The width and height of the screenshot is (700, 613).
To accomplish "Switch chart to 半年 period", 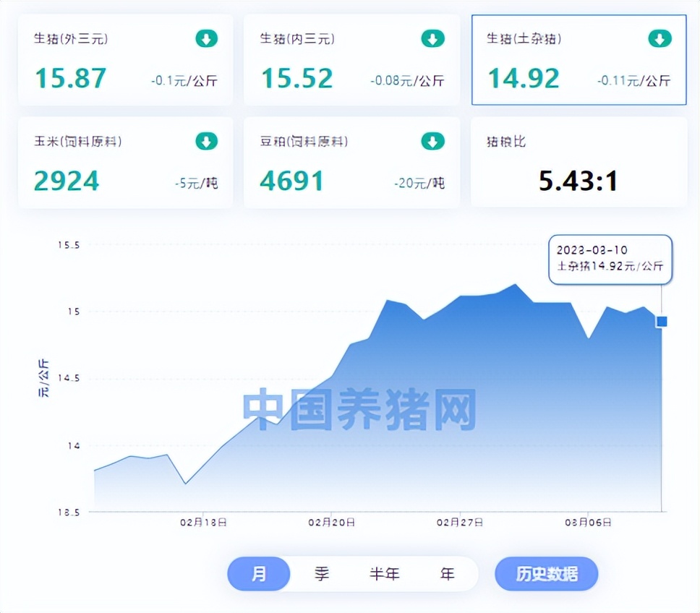I will pyautogui.click(x=385, y=574).
